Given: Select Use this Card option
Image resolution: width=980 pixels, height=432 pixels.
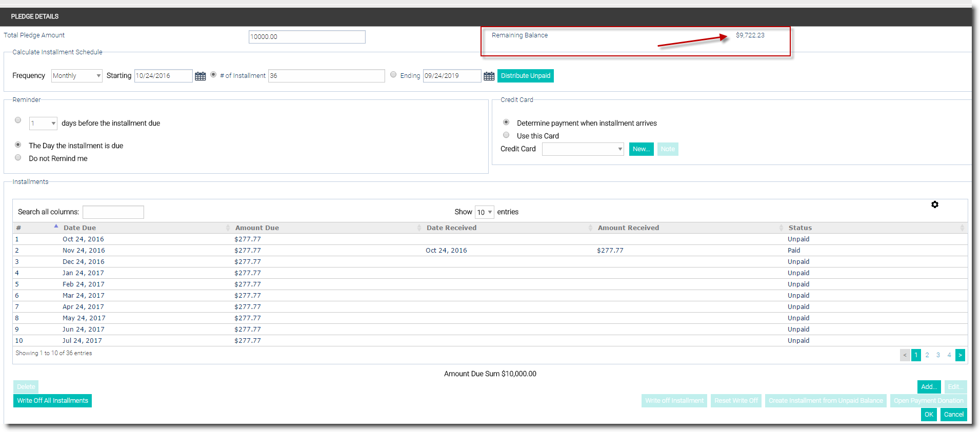Looking at the screenshot, I should [506, 135].
